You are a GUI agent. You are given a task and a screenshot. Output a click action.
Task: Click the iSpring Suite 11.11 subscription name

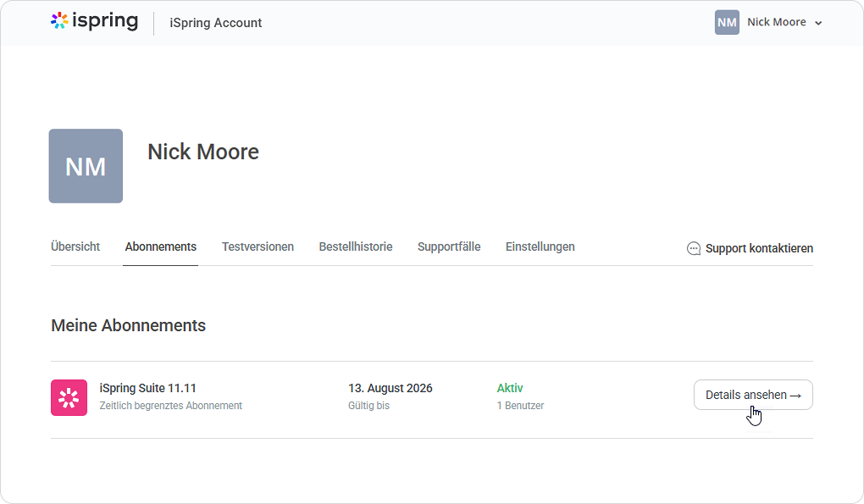click(147, 388)
